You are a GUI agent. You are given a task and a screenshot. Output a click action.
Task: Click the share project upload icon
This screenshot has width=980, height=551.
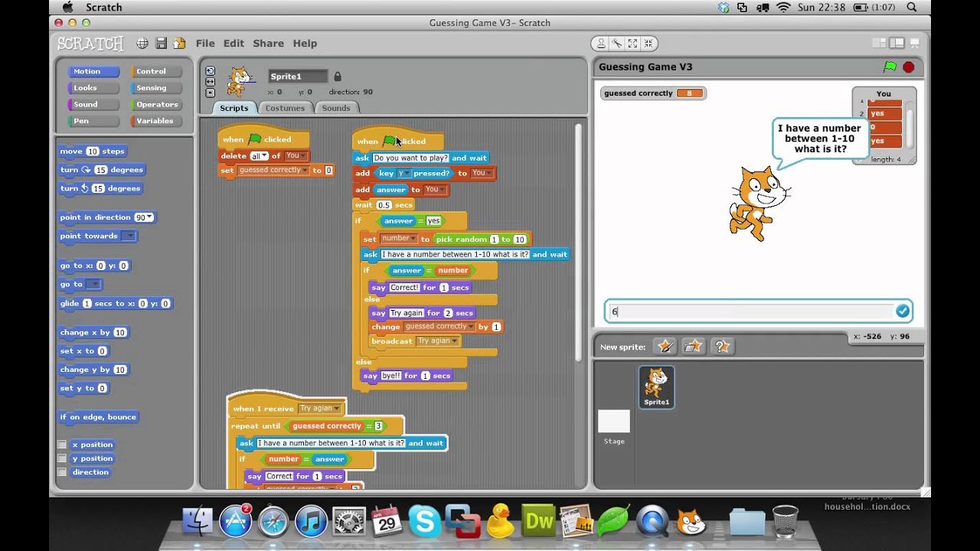click(179, 44)
